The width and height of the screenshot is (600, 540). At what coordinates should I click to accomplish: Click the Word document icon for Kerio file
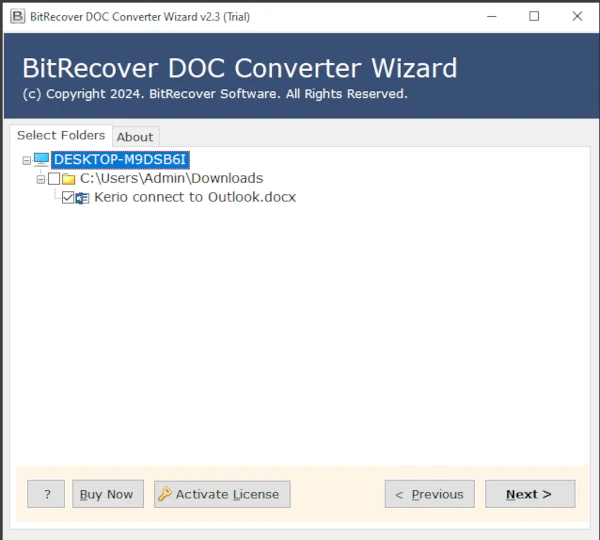tap(82, 198)
